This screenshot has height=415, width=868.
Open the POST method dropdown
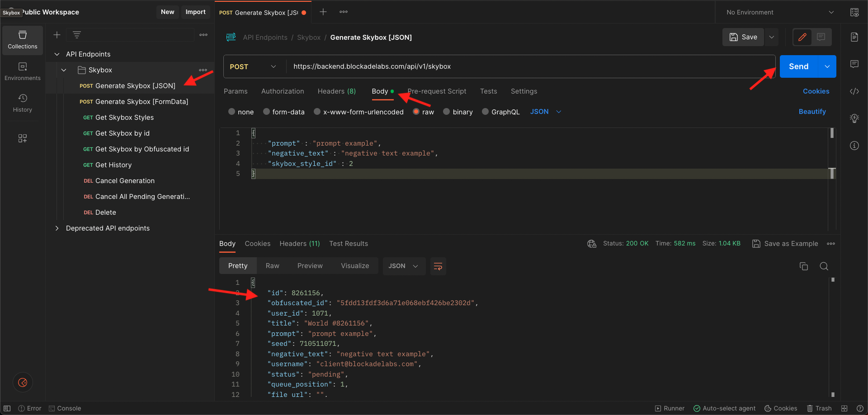253,66
